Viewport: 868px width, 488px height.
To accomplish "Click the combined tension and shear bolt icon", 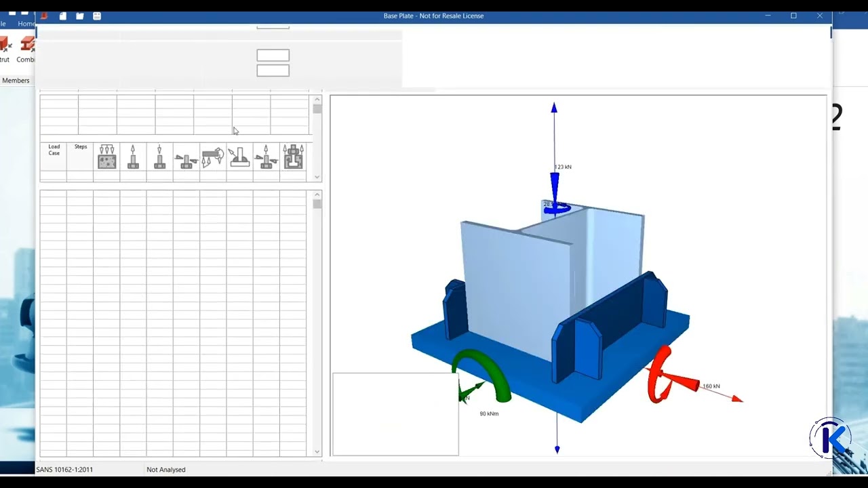I will pos(266,157).
